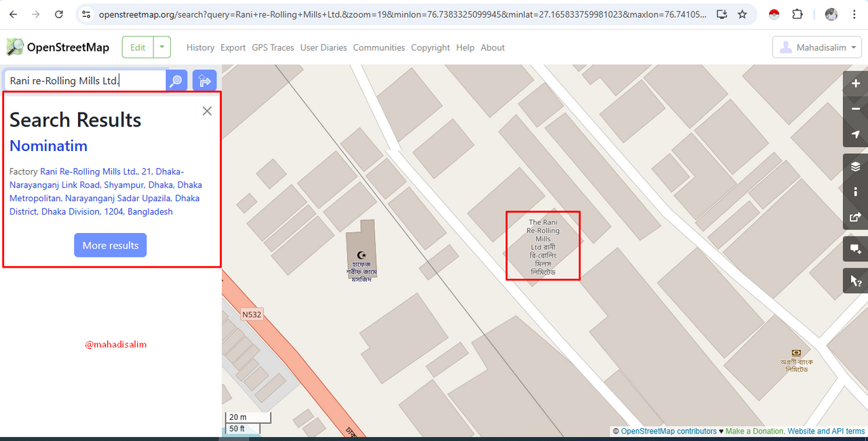Open GPS Traces
Viewport: 868px width, 441px height.
click(273, 47)
